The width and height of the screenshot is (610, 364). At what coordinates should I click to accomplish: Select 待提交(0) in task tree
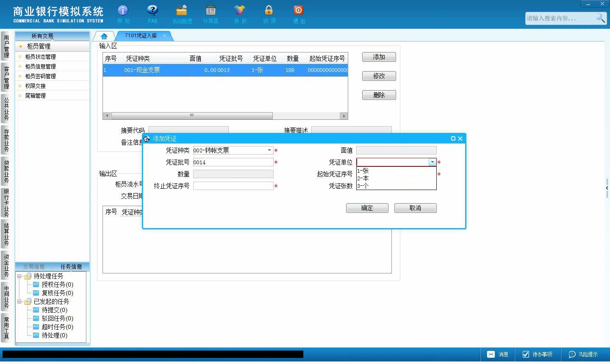click(x=54, y=310)
